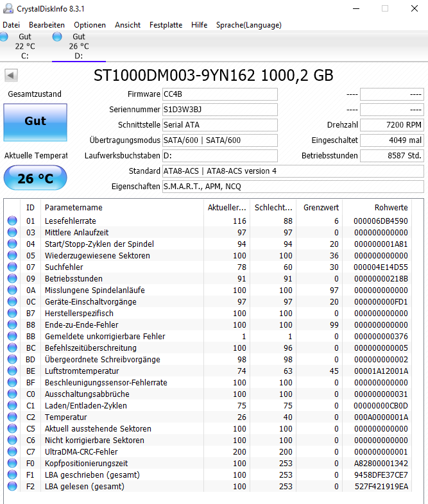Switch to the drive C: tab
428x504 pixels.
pyautogui.click(x=24, y=46)
